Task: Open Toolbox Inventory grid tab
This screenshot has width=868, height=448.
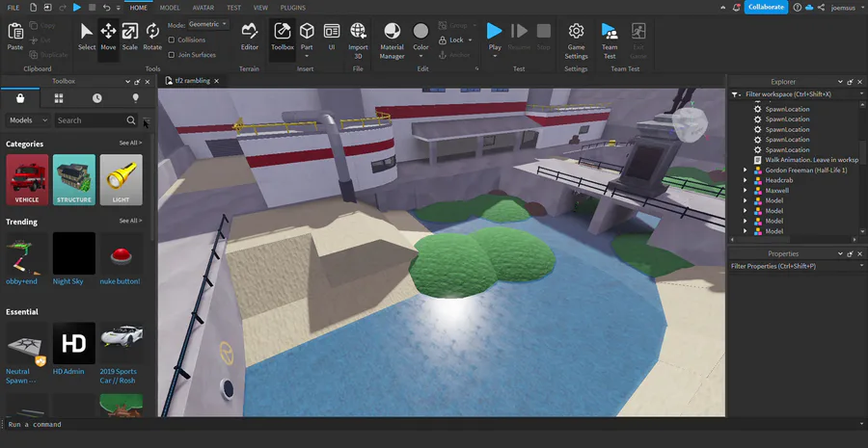Action: [x=59, y=98]
